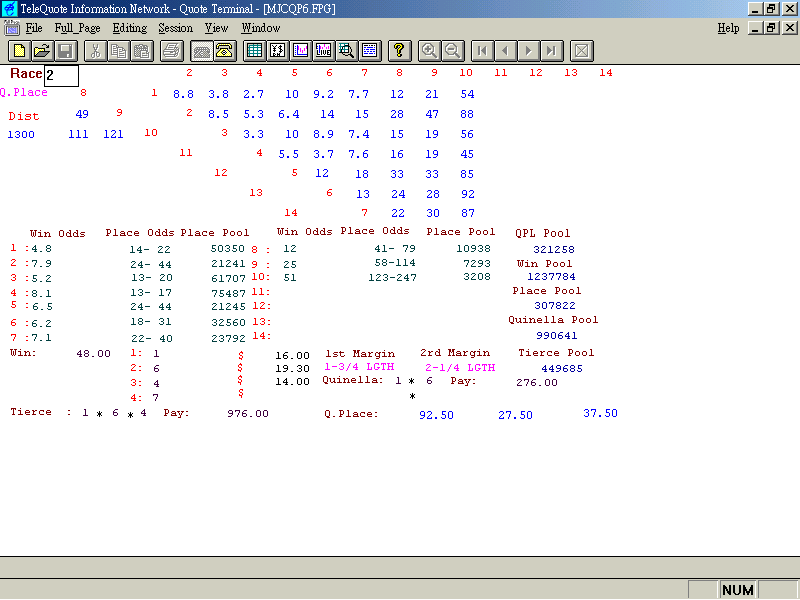Image resolution: width=800 pixels, height=600 pixels.
Task: Select Place Pool value 307822
Action: [555, 306]
